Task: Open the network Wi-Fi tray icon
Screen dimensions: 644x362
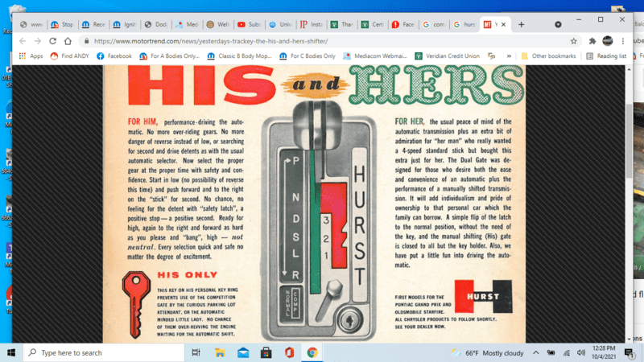Action: tap(567, 352)
